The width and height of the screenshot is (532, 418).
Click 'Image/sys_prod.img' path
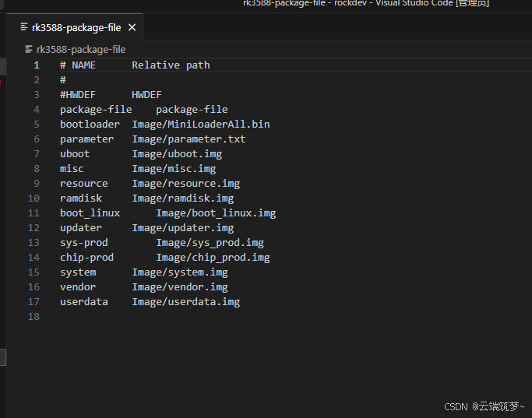tap(210, 243)
